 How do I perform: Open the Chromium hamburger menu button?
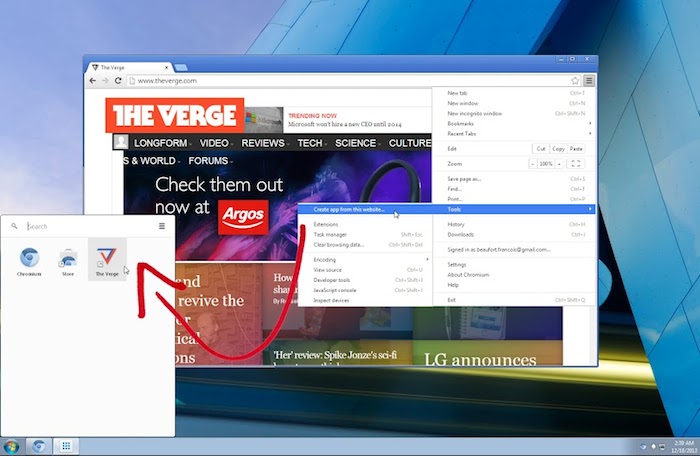[589, 81]
